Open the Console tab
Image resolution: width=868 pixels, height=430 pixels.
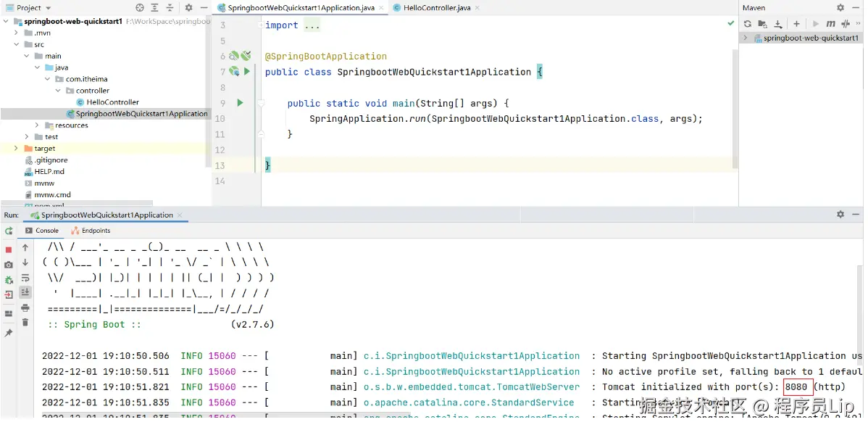[41, 231]
